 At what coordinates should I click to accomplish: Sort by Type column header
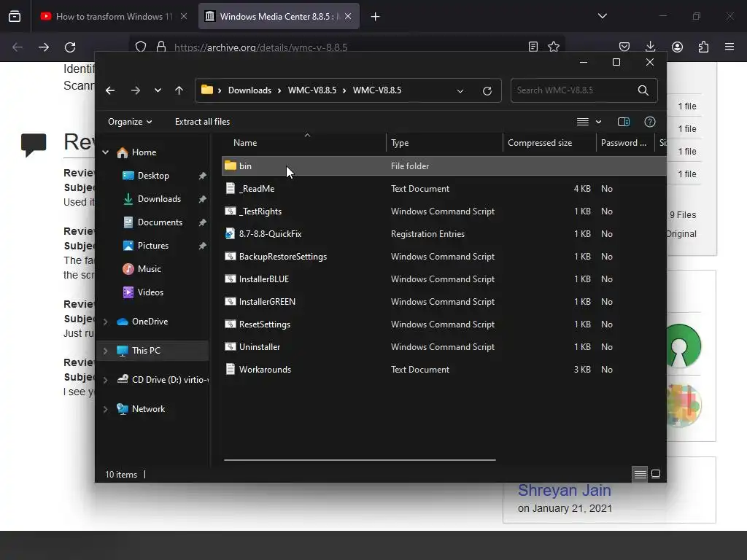click(x=444, y=143)
